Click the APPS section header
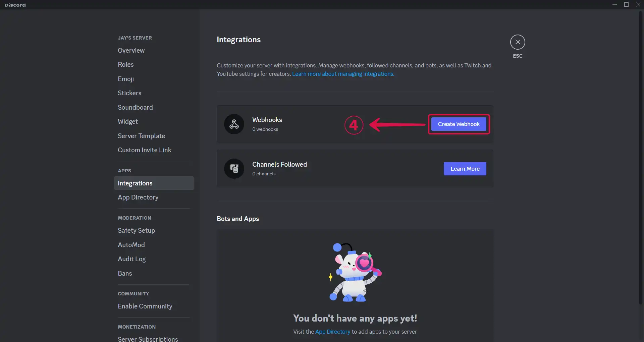 point(124,171)
